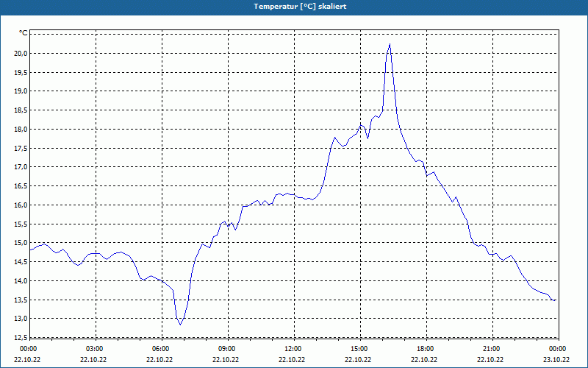Select the 18,0 y-axis label
This screenshot has height=368, width=588.
tap(21, 130)
